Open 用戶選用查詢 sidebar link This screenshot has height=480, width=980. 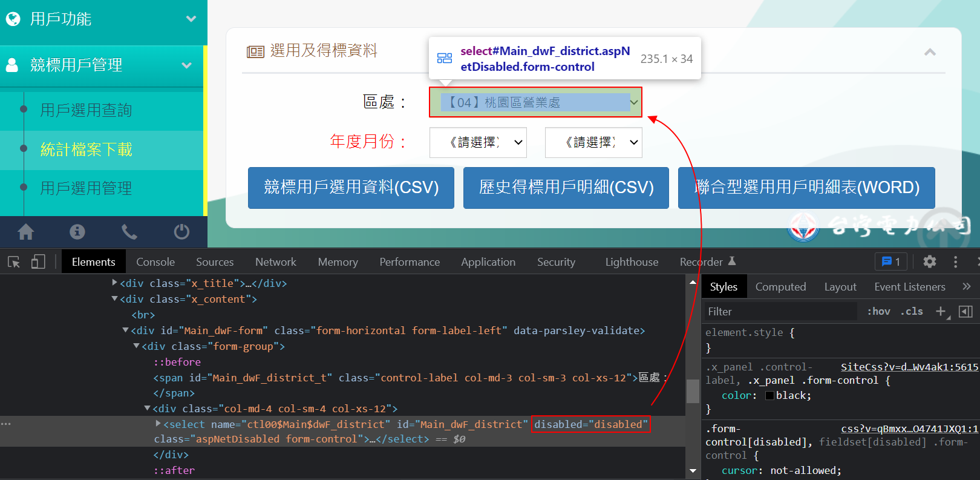pyautogui.click(x=86, y=110)
